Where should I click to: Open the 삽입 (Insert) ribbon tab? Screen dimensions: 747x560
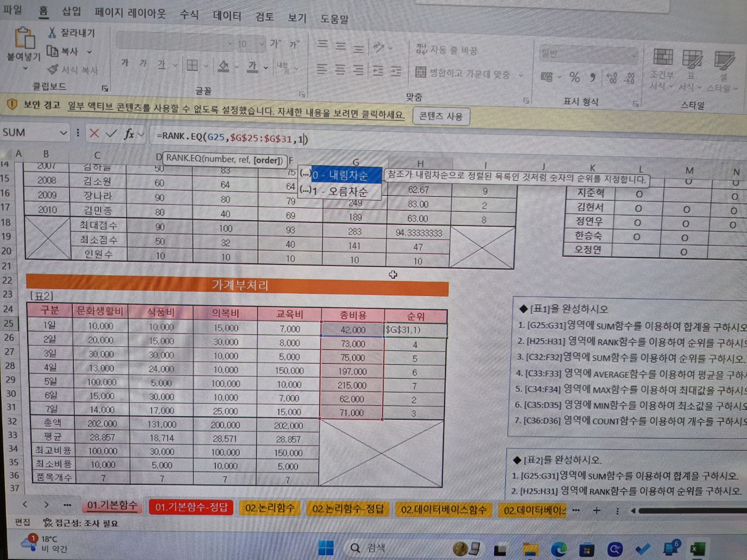(x=71, y=11)
